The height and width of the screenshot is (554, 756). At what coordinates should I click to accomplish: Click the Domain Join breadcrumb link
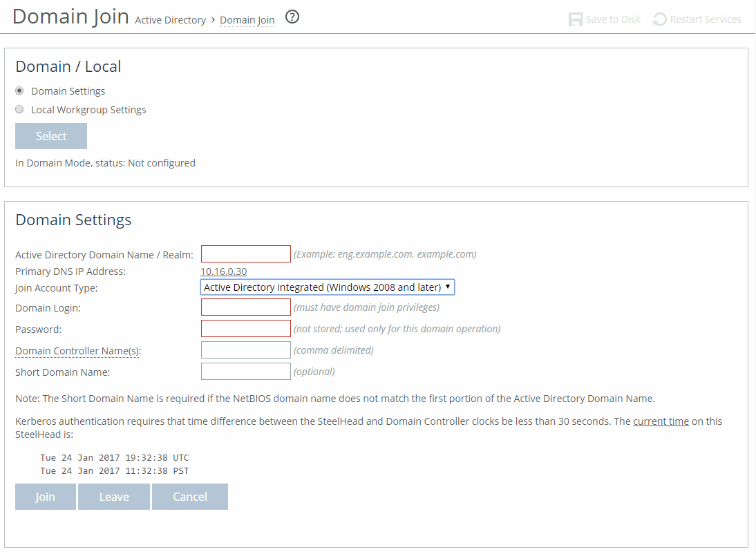coord(247,20)
